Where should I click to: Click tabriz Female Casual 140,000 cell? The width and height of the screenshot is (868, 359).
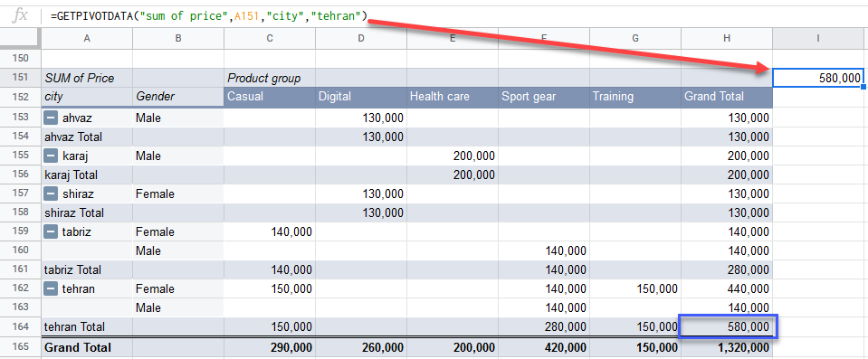(x=270, y=231)
